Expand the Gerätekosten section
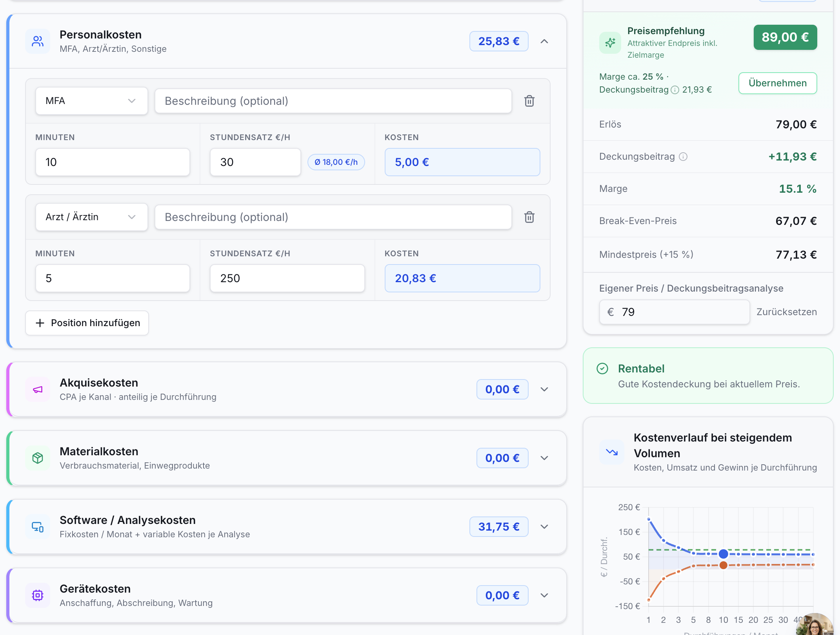840x635 pixels. click(x=544, y=595)
